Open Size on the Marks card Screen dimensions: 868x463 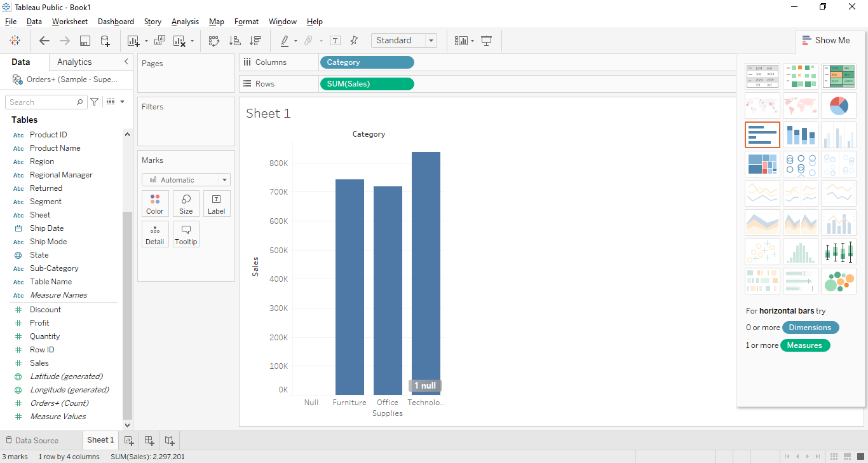(x=186, y=204)
